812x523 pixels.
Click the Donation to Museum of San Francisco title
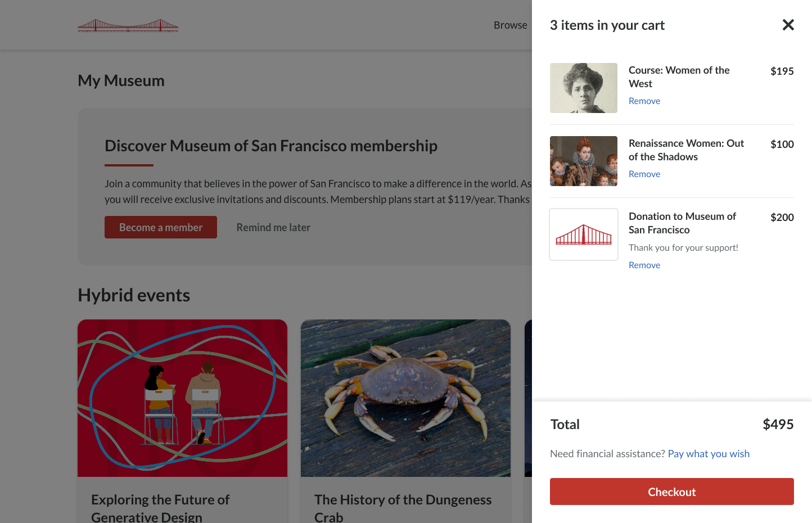[x=682, y=223]
